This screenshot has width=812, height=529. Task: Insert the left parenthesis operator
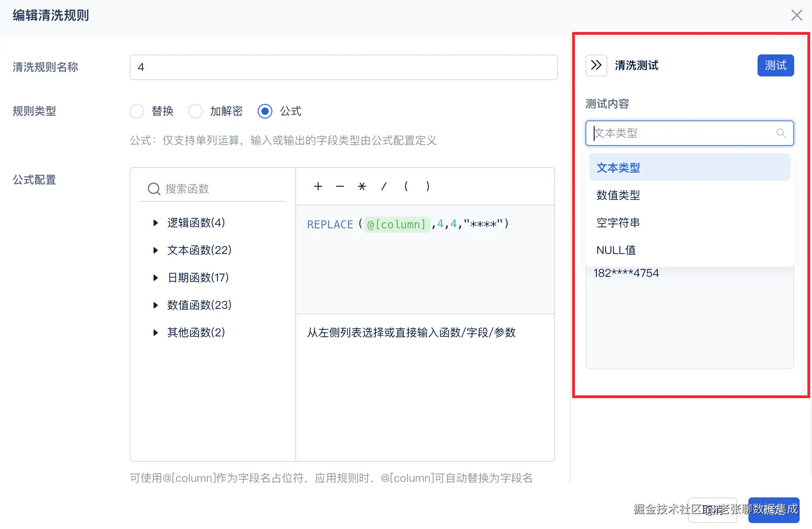coord(406,186)
